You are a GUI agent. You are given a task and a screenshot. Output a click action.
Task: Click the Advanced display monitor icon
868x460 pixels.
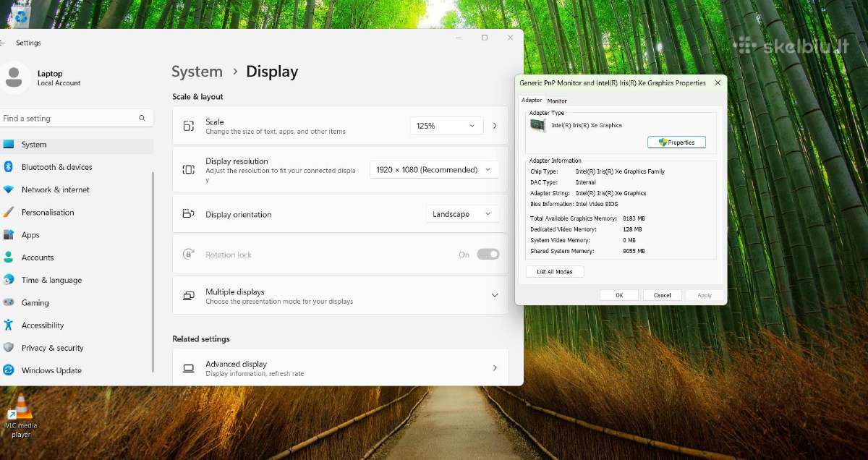pos(189,368)
